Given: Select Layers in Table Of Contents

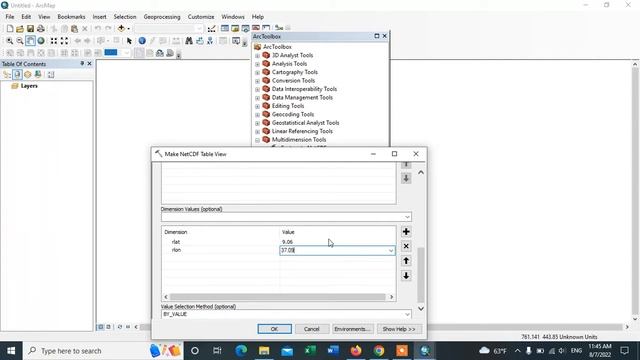Looking at the screenshot, I should point(29,86).
